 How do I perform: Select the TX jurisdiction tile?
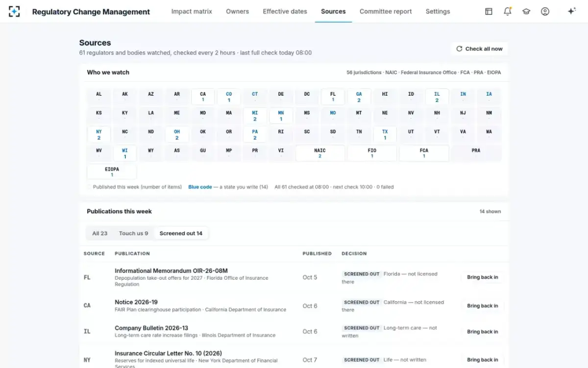coord(385,134)
